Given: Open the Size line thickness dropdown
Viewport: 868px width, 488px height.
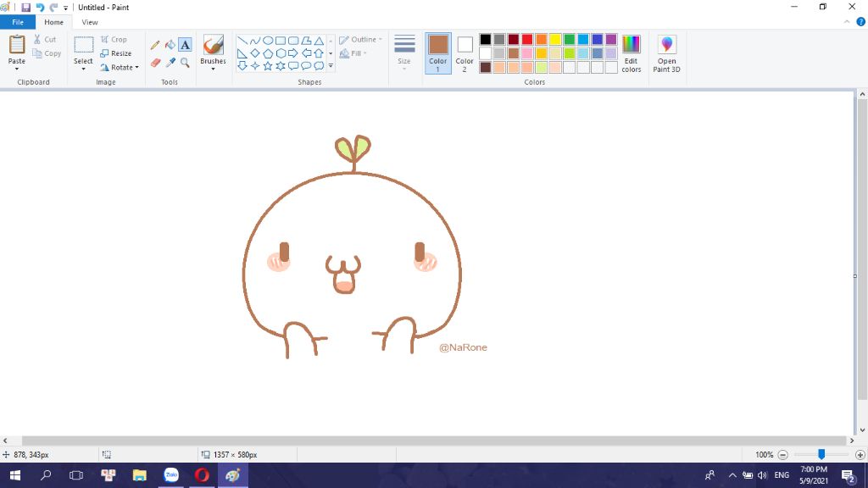Looking at the screenshot, I should (404, 52).
